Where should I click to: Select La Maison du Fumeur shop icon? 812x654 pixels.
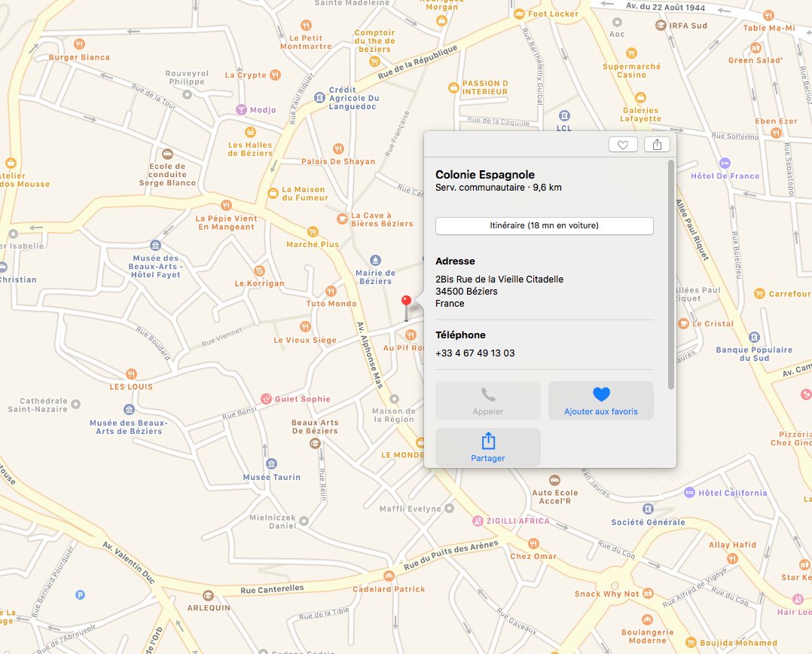coord(273,193)
